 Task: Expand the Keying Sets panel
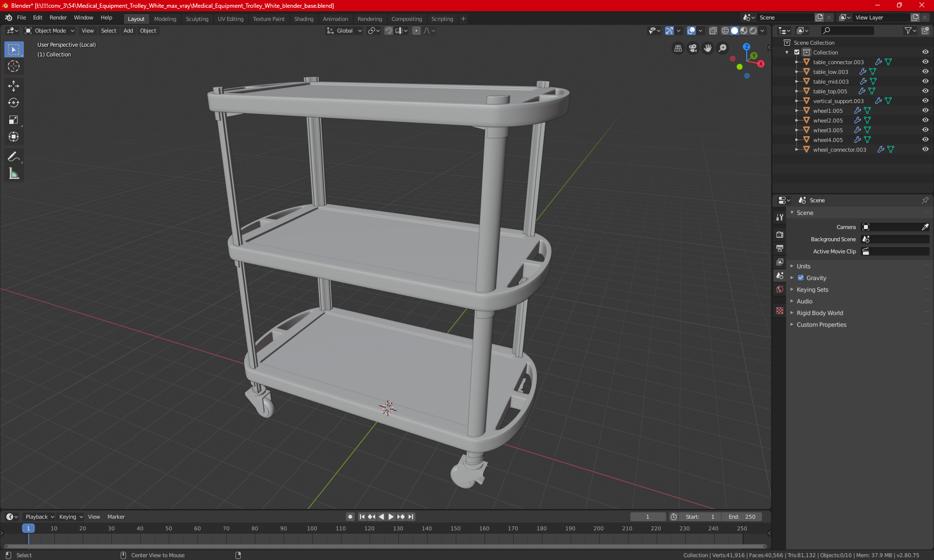tap(812, 289)
